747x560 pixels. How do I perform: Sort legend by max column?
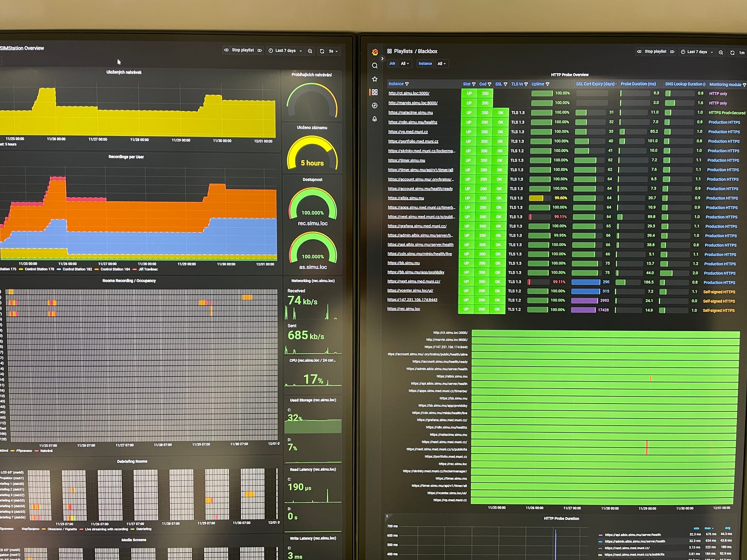click(708, 528)
